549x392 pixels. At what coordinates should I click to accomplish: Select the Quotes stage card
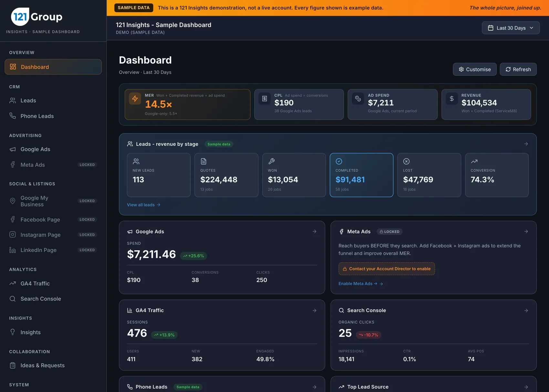[226, 175]
